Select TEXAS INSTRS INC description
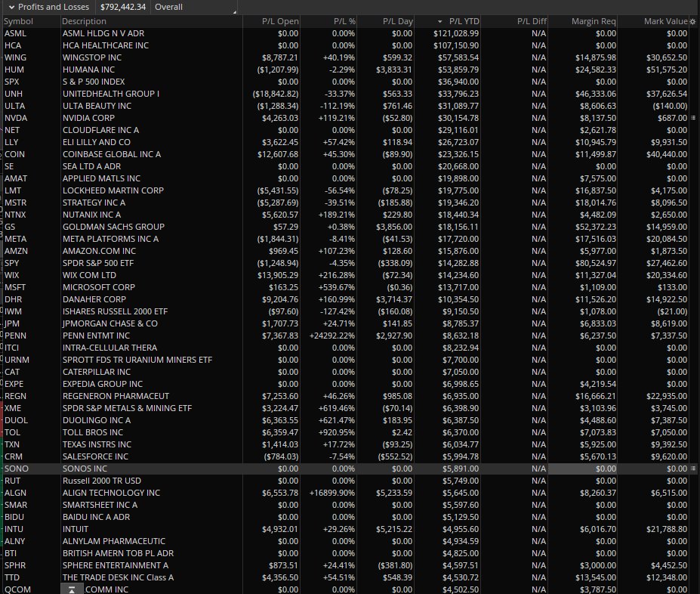This screenshot has width=700, height=594. click(x=97, y=444)
